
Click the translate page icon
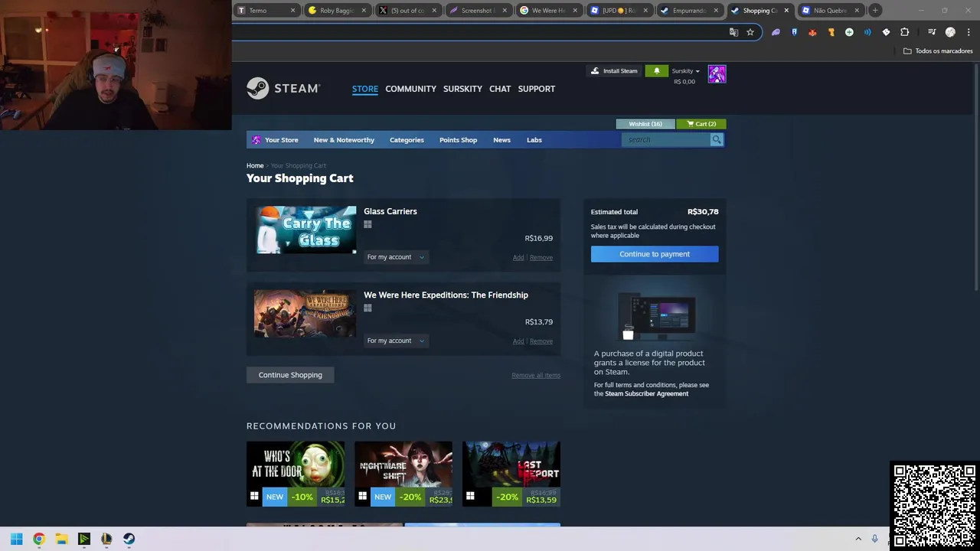point(733,32)
